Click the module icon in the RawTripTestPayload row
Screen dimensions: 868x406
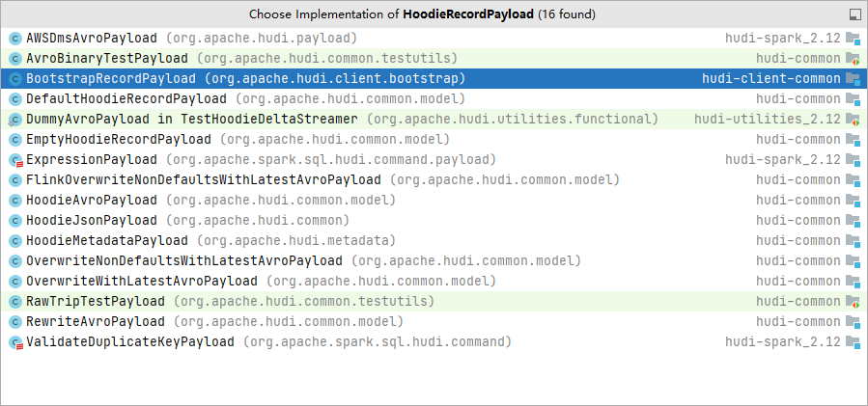click(853, 302)
